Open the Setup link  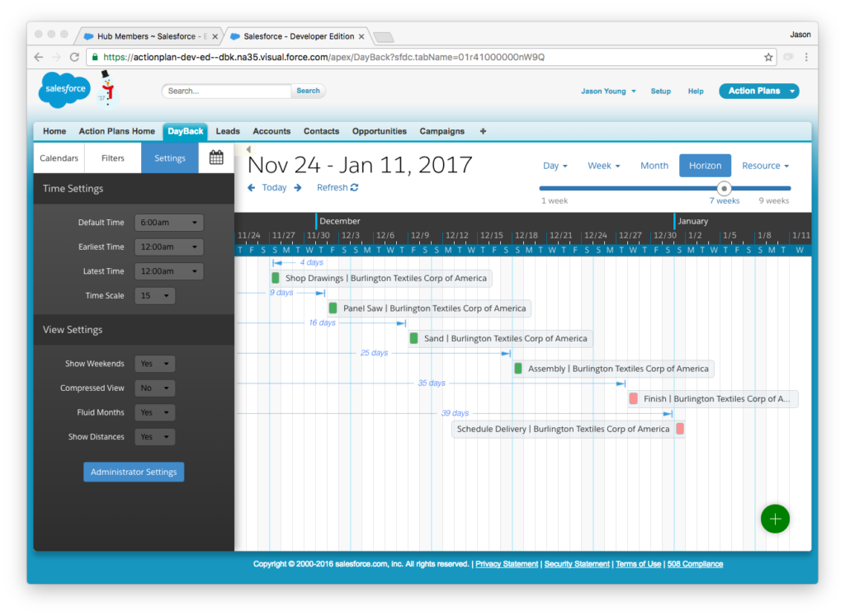point(660,91)
